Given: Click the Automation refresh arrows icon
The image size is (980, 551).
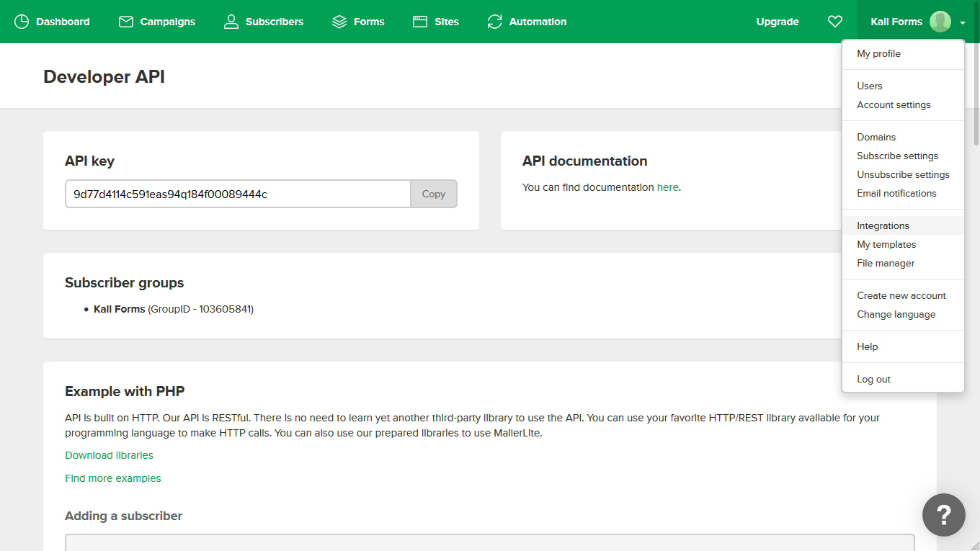Looking at the screenshot, I should tap(494, 22).
